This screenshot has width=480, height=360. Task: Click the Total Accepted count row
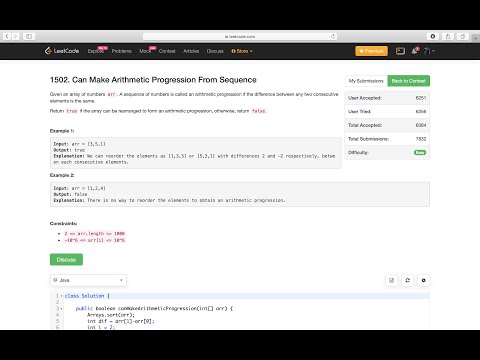pyautogui.click(x=387, y=125)
